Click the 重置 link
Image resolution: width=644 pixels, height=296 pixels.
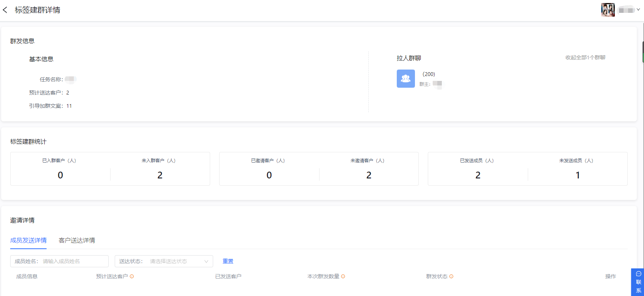click(228, 261)
